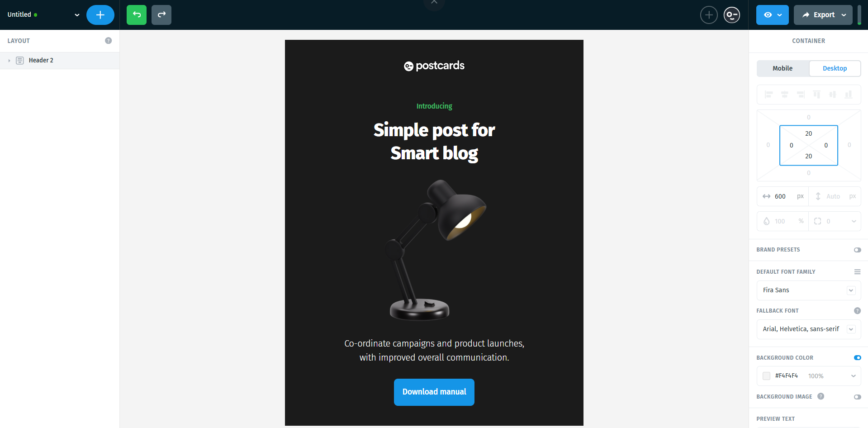Open Default Font Family list menu icon
Image resolution: width=868 pixels, height=428 pixels.
click(x=857, y=272)
